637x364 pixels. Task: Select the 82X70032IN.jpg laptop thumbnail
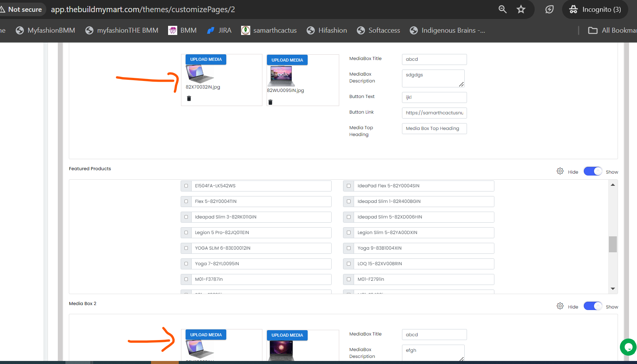pos(200,74)
